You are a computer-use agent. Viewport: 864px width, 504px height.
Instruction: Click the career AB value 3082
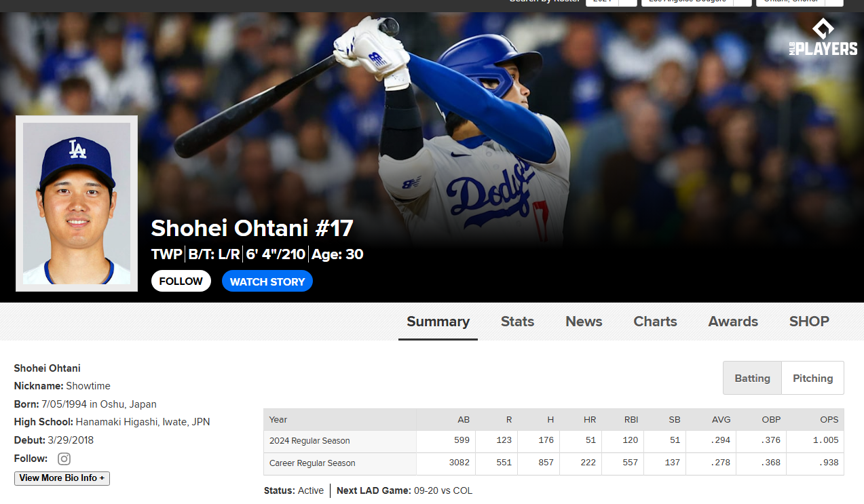point(459,463)
